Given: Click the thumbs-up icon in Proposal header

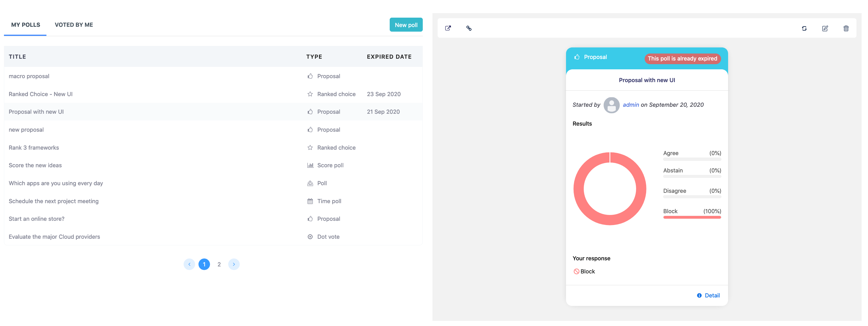Looking at the screenshot, I should click(577, 57).
